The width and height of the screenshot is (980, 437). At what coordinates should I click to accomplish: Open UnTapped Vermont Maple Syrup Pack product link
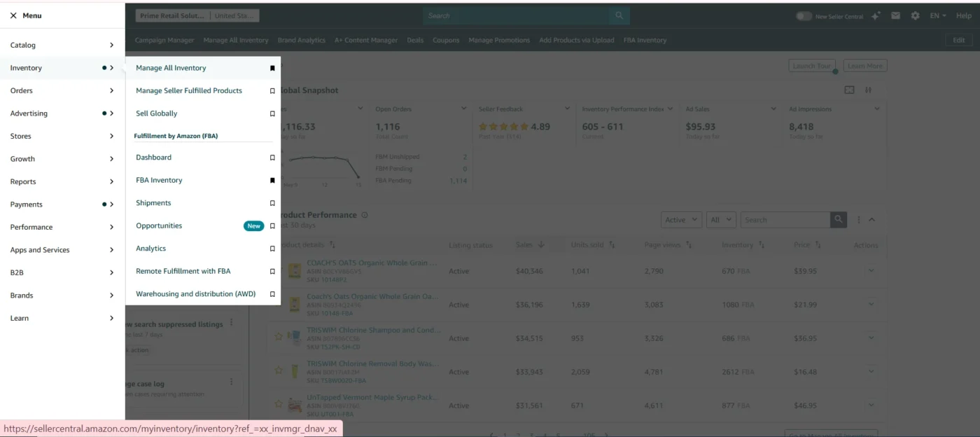(x=372, y=397)
